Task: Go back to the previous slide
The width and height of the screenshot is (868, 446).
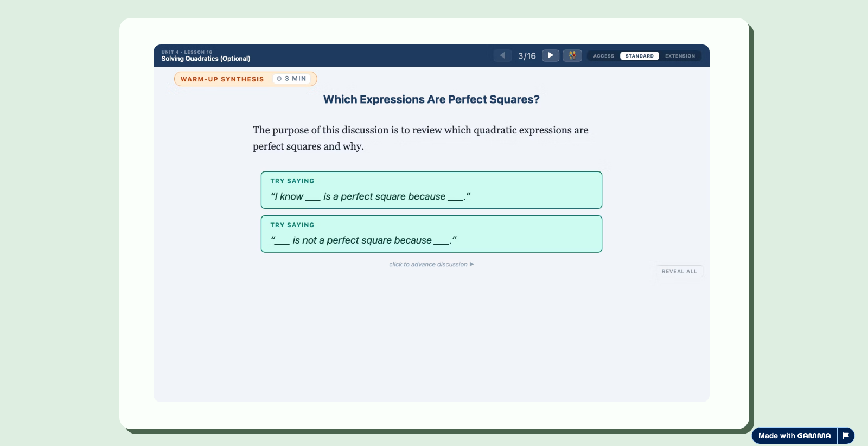Action: click(502, 55)
